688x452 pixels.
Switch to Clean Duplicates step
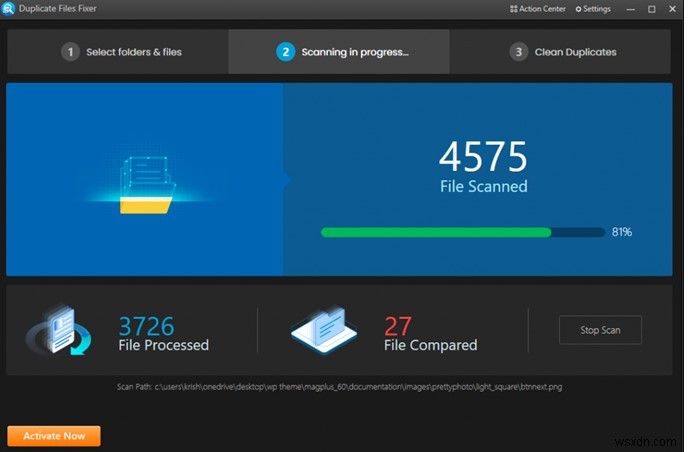[560, 52]
